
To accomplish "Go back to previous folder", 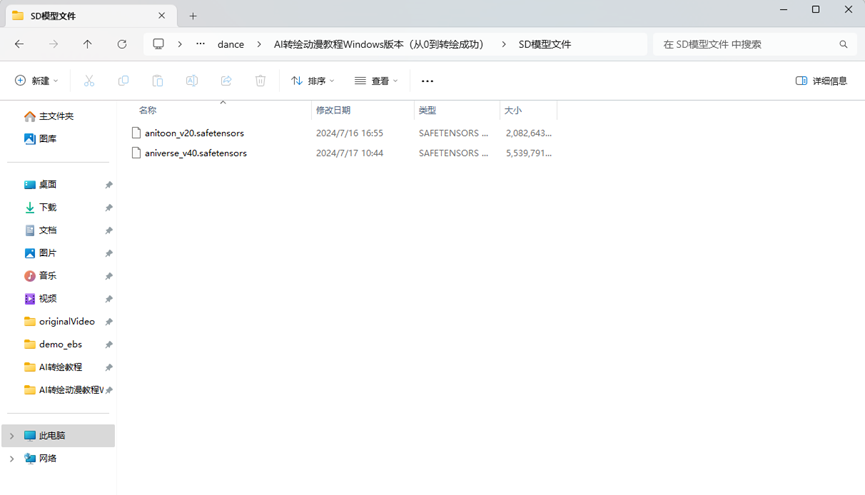I will [19, 44].
